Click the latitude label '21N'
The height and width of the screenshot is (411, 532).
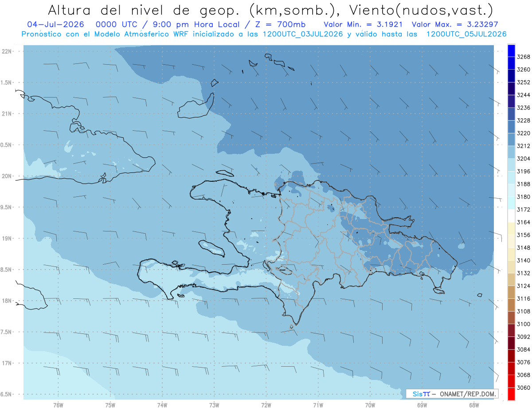7,114
